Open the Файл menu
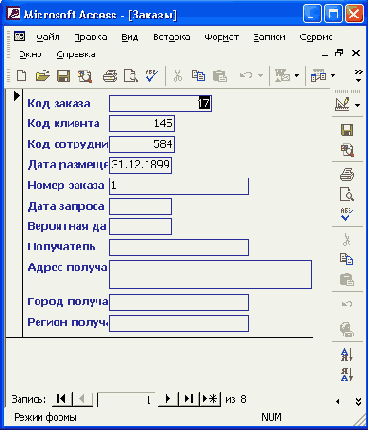368x430 pixels. tap(48, 37)
